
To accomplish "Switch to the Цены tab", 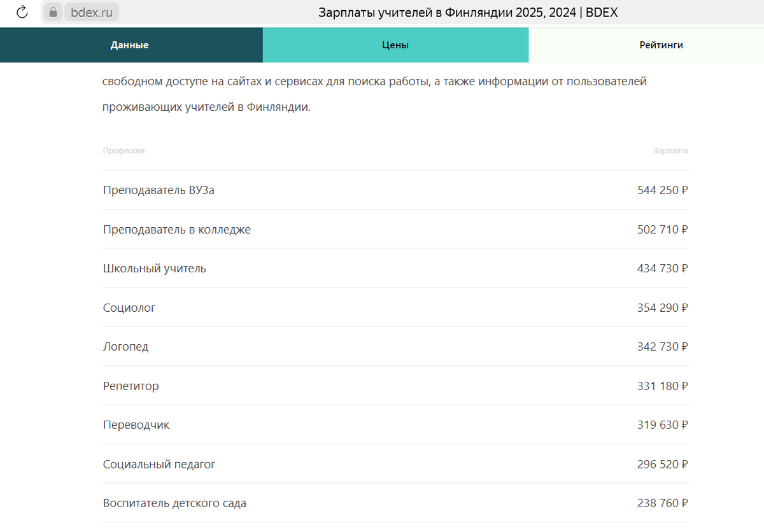I will tap(395, 45).
